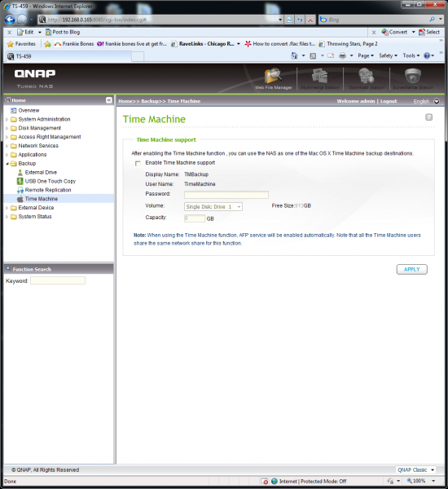Viewport: 448px width, 489px height.
Task: Expand Network Services folder
Action: (7, 146)
